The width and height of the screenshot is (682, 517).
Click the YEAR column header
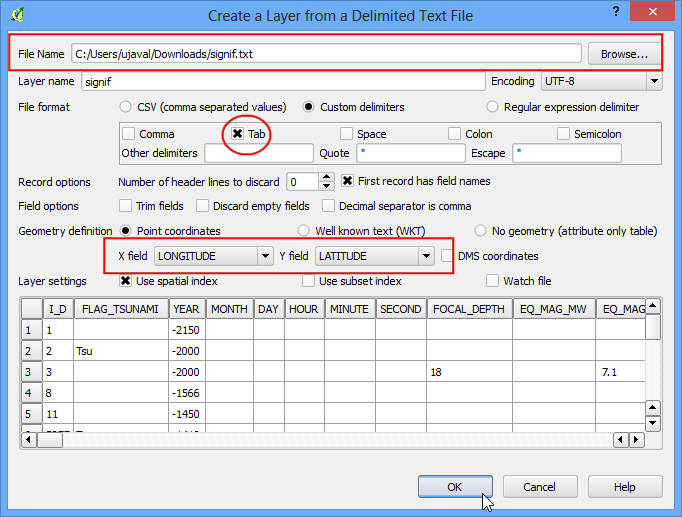[186, 309]
